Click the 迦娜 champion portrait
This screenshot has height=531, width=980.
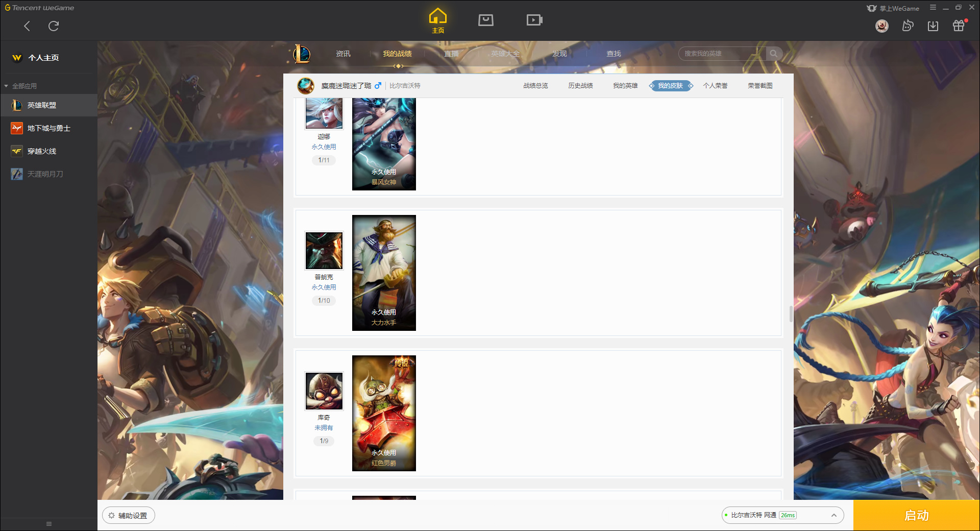tap(324, 113)
